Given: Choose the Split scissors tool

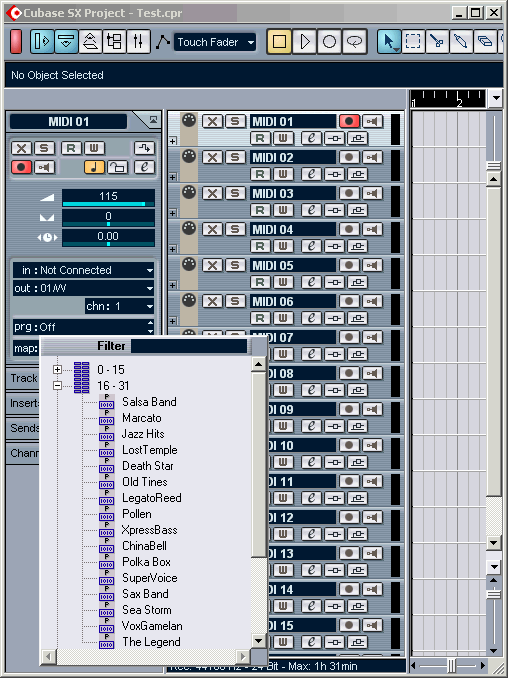Looking at the screenshot, I should pyautogui.click(x=437, y=42).
